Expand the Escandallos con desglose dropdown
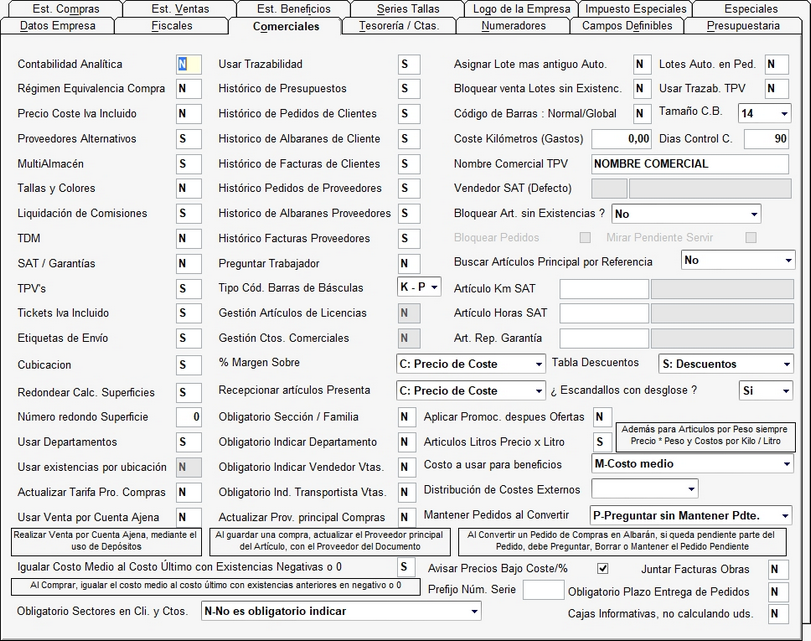 (x=766, y=391)
